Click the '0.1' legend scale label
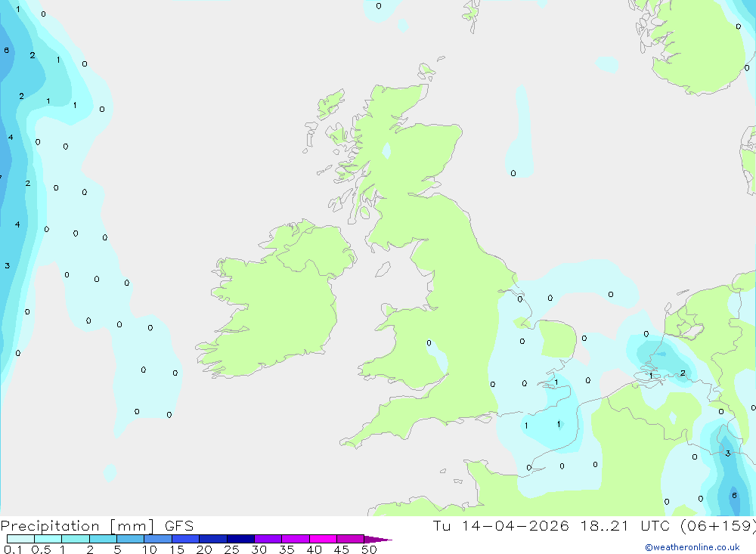The image size is (756, 554). click(13, 549)
